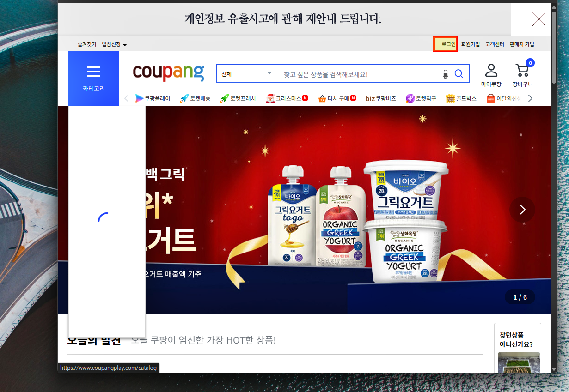Open 다시 구매 shortcut
The width and height of the screenshot is (569, 392).
(x=337, y=98)
